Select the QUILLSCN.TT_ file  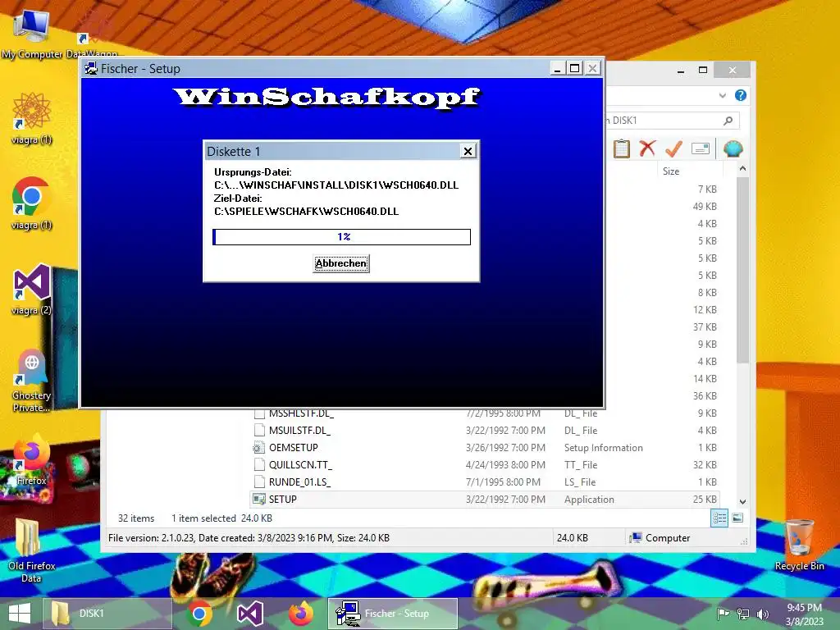click(485, 465)
